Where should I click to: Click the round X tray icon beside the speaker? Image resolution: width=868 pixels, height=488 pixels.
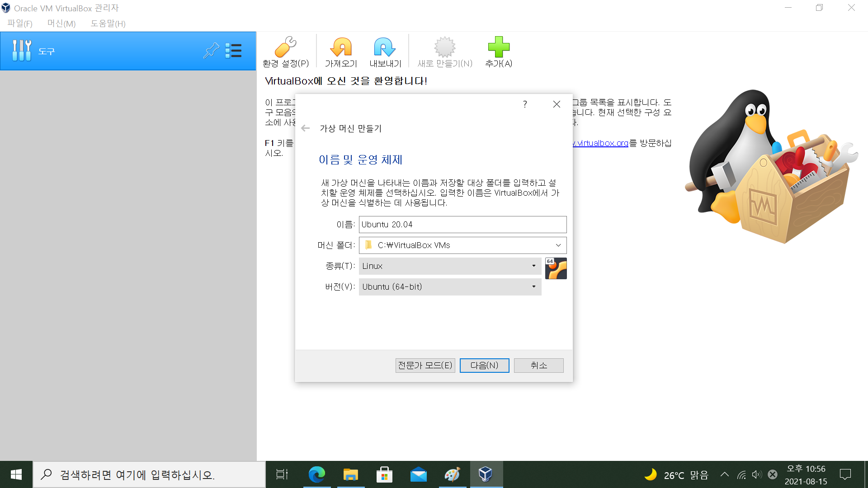[x=773, y=474]
